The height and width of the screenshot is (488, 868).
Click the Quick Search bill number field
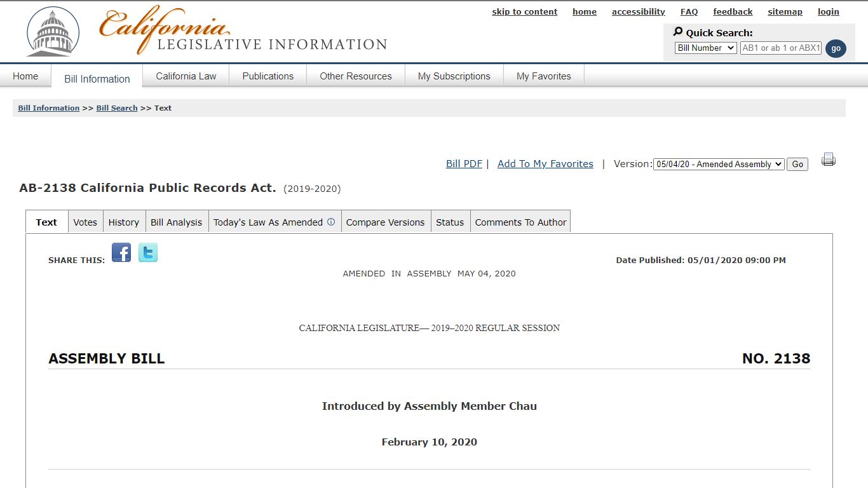pos(781,48)
